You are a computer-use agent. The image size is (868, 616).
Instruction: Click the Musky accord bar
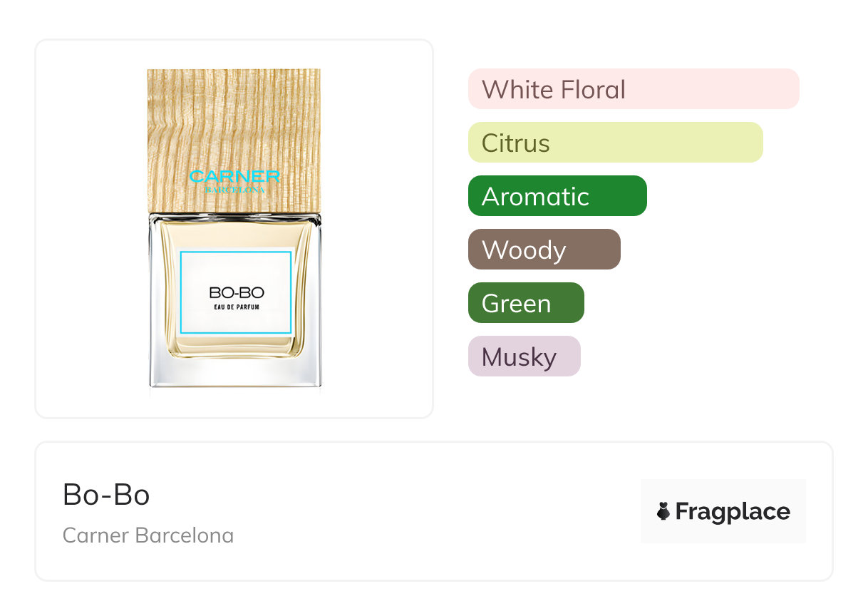[524, 356]
